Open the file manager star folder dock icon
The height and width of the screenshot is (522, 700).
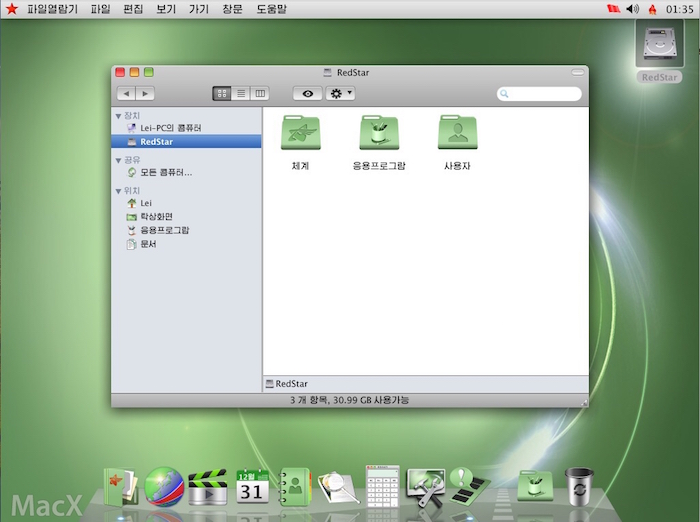click(120, 487)
